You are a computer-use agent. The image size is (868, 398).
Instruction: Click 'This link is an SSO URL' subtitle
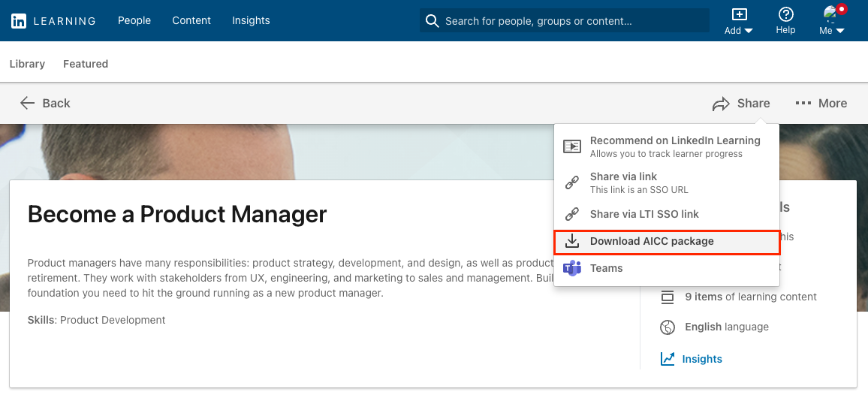639,190
